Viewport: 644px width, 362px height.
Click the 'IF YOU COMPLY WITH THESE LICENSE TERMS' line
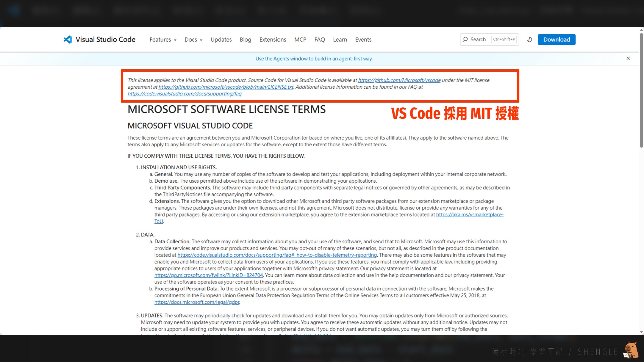pyautogui.click(x=216, y=156)
